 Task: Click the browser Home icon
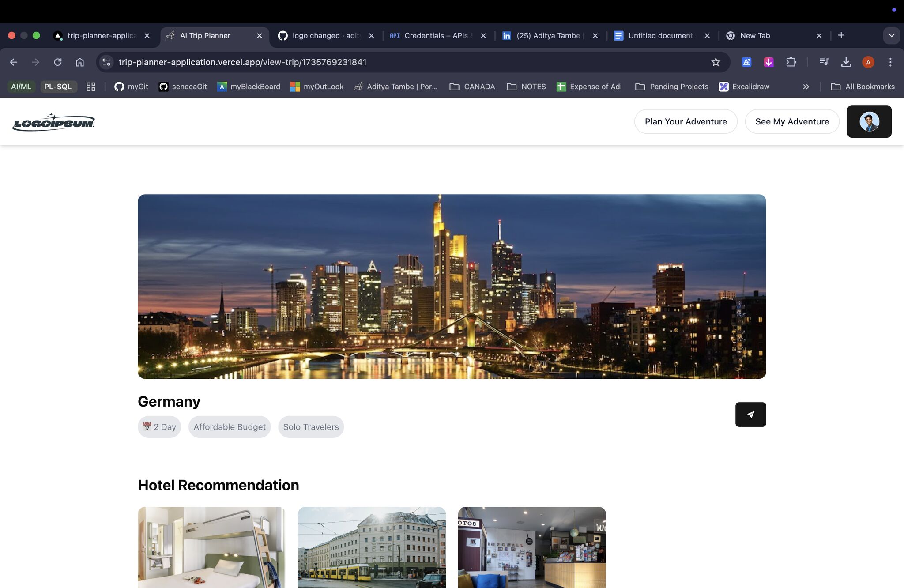click(x=80, y=62)
